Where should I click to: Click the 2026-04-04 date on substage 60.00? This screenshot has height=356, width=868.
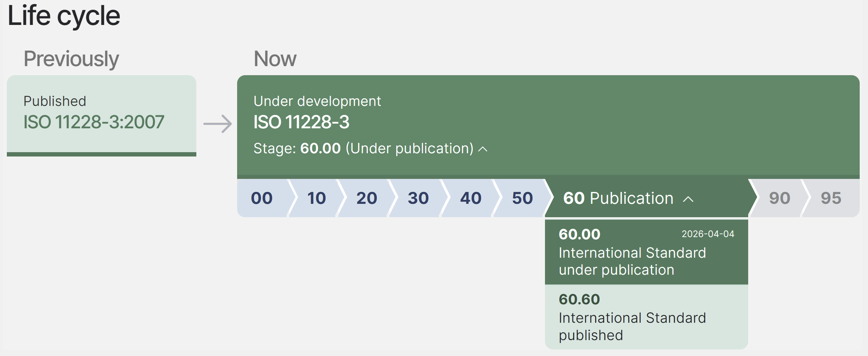[707, 234]
